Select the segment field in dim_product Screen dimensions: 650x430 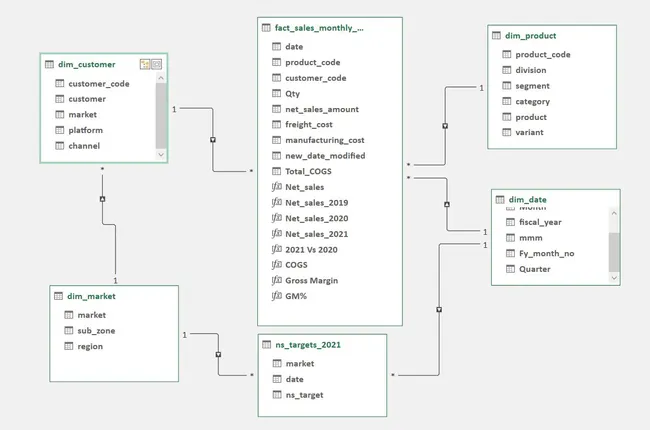click(x=532, y=86)
